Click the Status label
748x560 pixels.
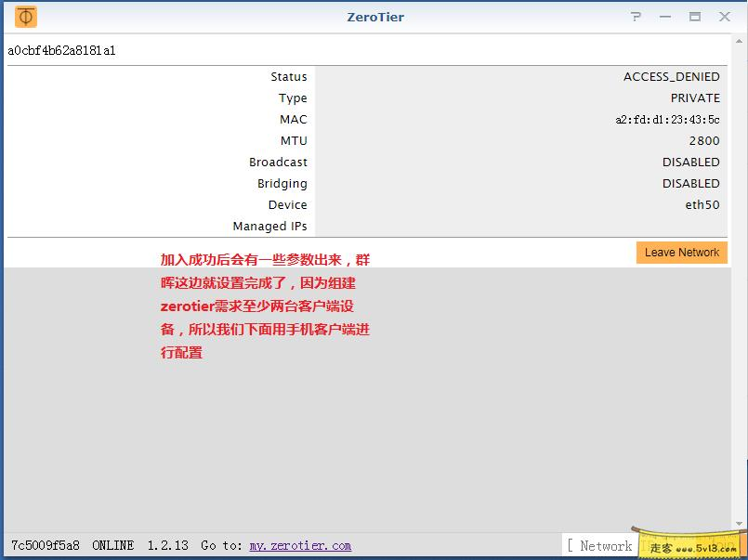[289, 77]
